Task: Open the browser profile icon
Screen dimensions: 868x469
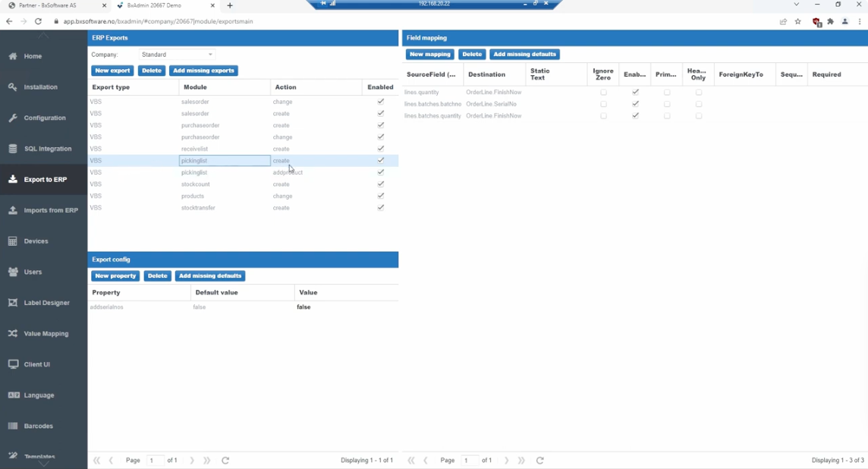Action: [844, 21]
